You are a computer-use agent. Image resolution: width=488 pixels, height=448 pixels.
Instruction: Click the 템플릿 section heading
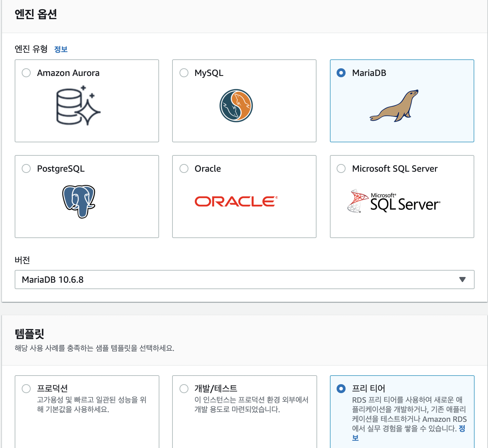29,334
